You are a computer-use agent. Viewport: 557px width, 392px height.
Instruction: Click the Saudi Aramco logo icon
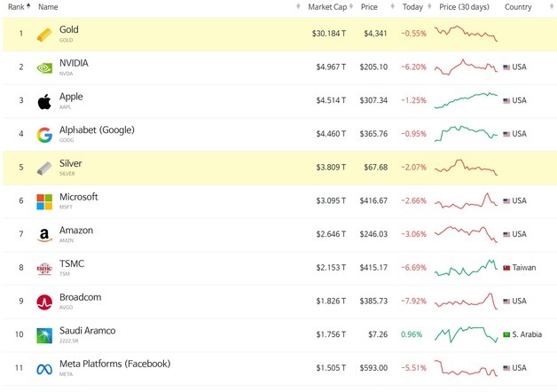pos(44,335)
